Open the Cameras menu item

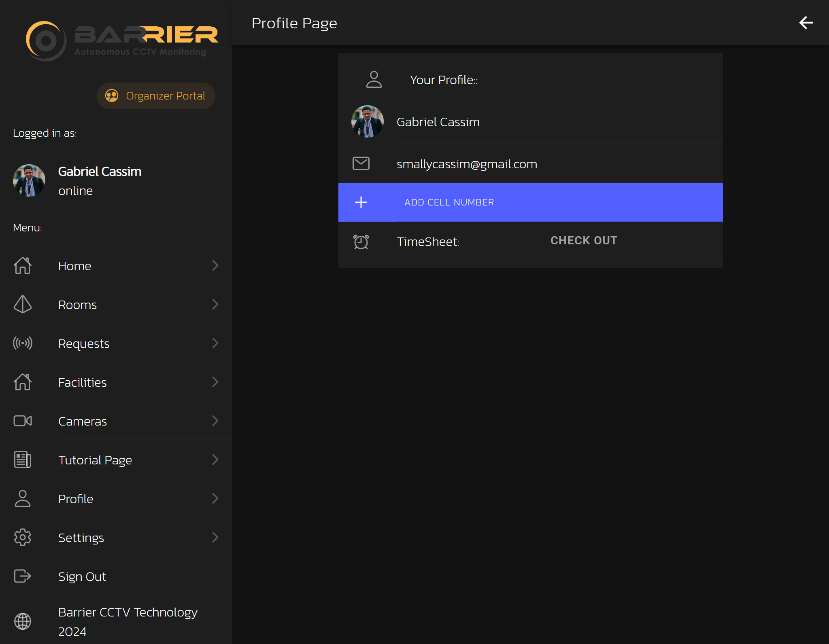pos(83,421)
